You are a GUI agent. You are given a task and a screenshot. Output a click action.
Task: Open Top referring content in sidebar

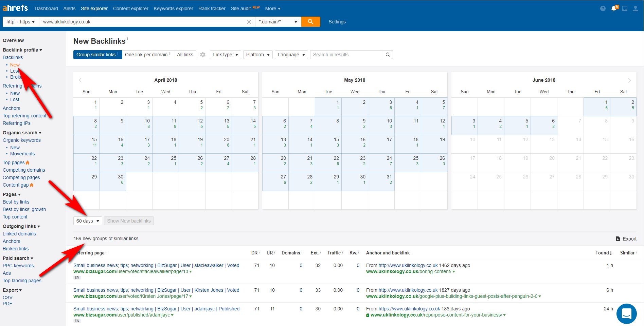pos(24,116)
